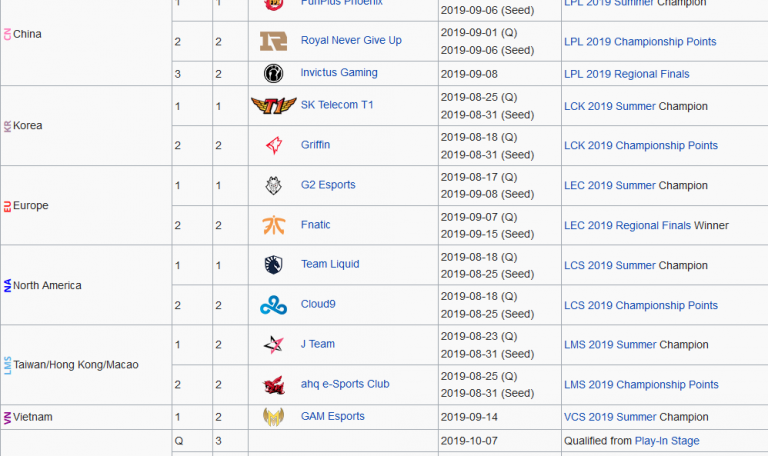Screen dimensions: 768x456
Task: Open the VCS 2019 Summer link
Action: click(x=610, y=417)
